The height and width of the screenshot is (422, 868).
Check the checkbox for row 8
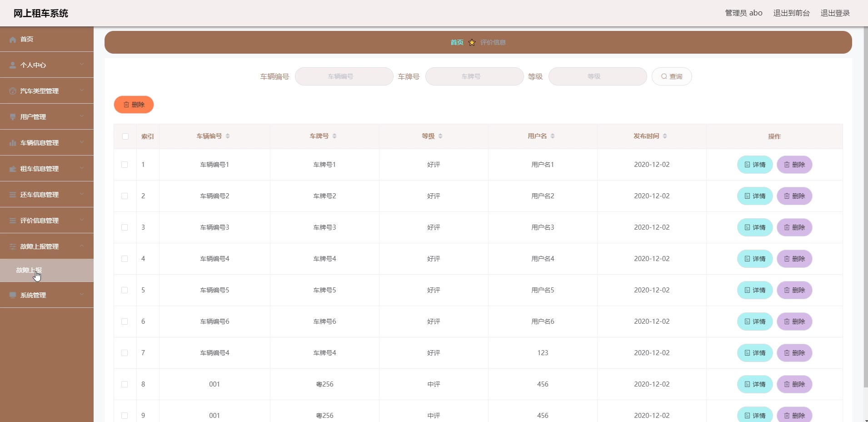click(x=125, y=384)
